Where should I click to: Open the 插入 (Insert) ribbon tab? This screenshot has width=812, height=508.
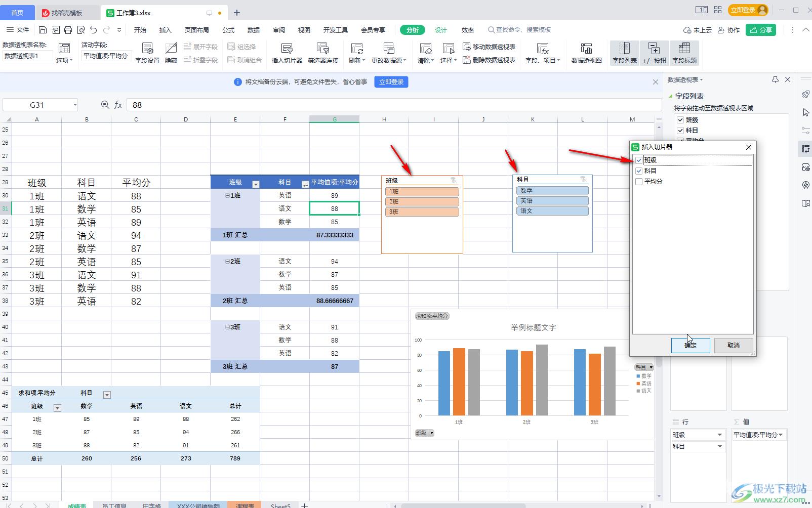coord(166,30)
